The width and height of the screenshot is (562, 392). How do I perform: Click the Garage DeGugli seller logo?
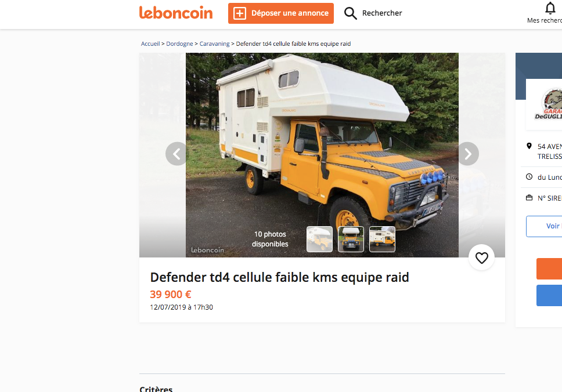549,104
